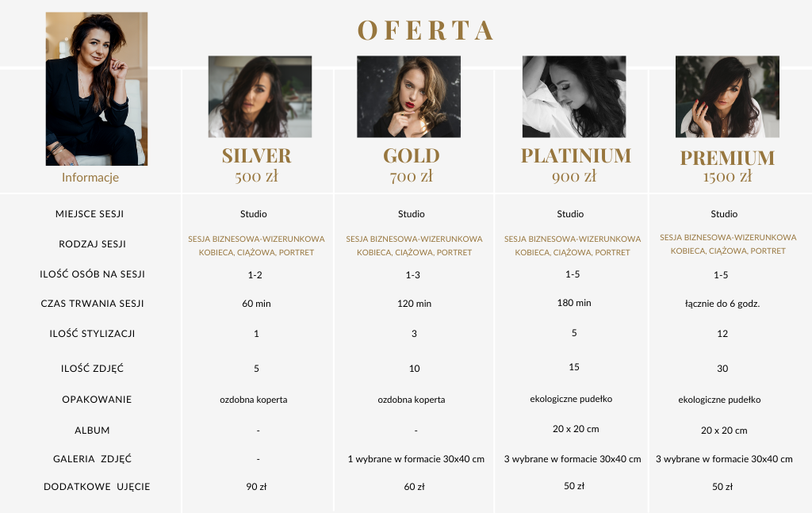Click Platinium 'ekologiczne pudełko' packaging cell

[571, 399]
